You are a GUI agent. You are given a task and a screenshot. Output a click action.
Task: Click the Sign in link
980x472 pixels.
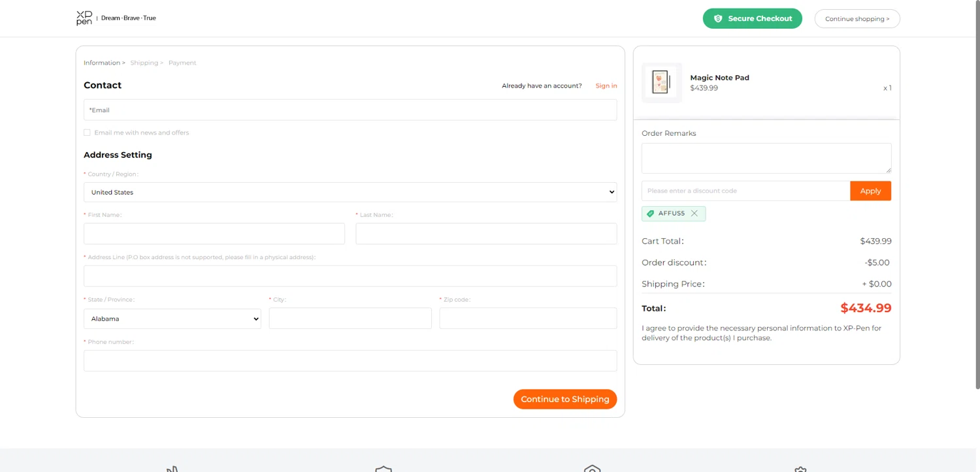click(606, 86)
